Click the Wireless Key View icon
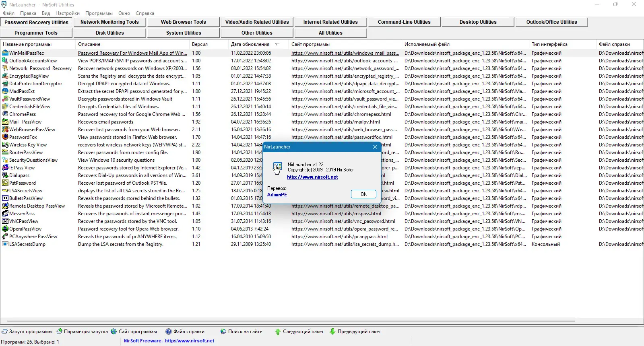The width and height of the screenshot is (644, 346). tap(5, 145)
